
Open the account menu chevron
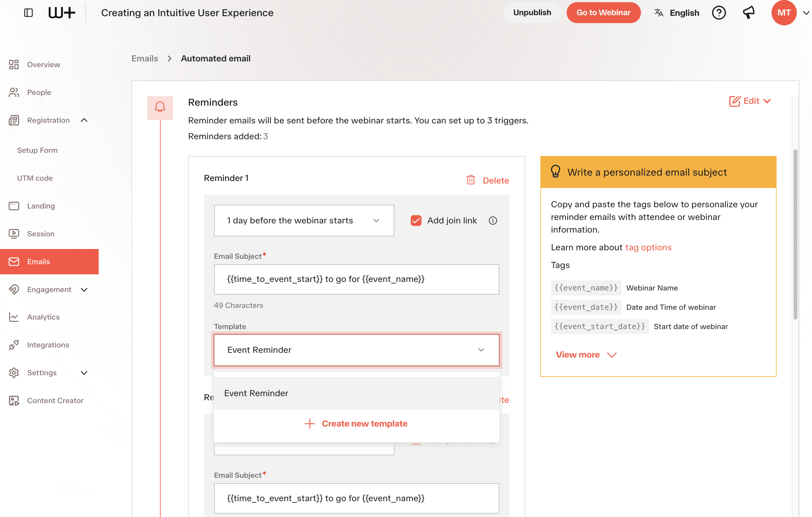click(806, 13)
